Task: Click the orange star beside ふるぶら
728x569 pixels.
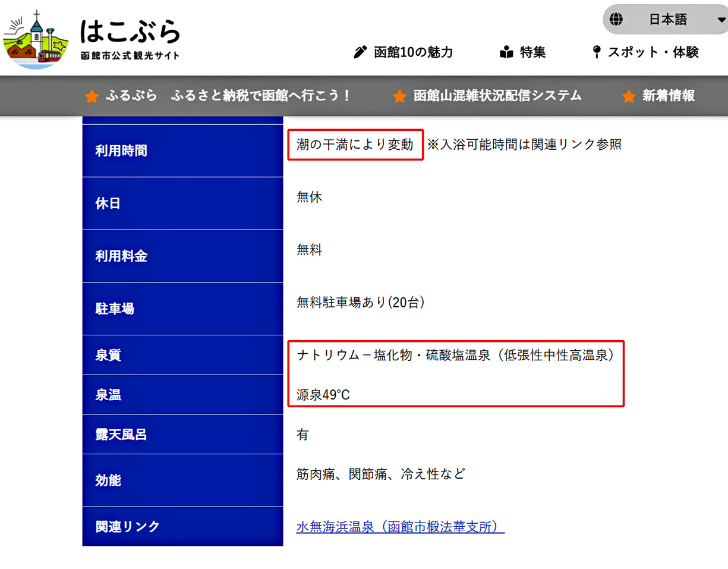Action: [92, 96]
